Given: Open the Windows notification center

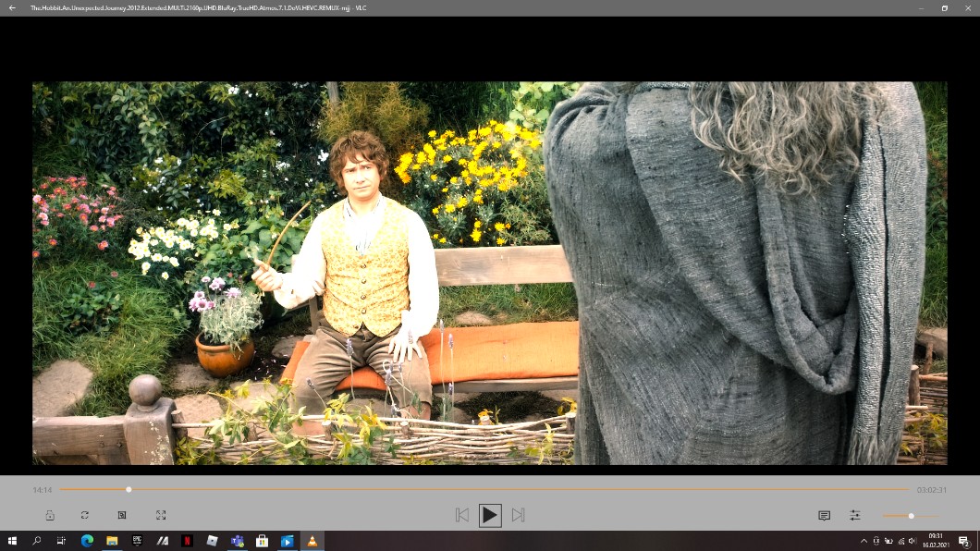Looking at the screenshot, I should coord(963,541).
